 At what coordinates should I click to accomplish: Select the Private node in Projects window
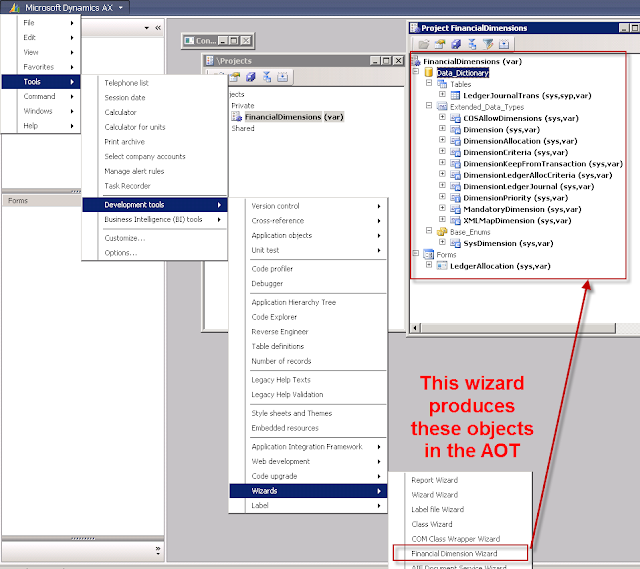coord(243,105)
